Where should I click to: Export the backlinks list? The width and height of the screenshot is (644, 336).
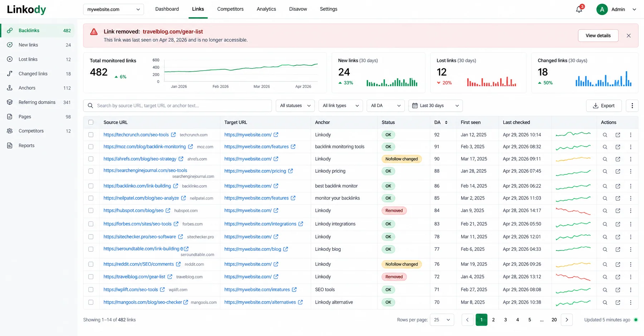pos(604,106)
